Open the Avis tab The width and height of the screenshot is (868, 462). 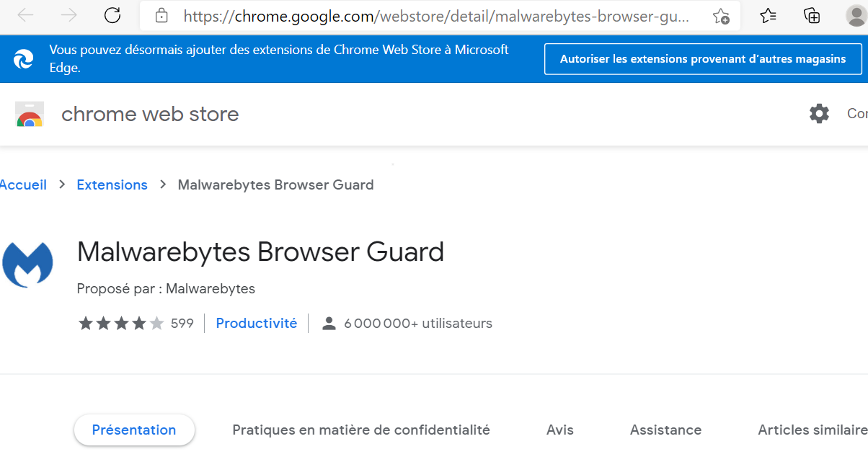pyautogui.click(x=560, y=430)
